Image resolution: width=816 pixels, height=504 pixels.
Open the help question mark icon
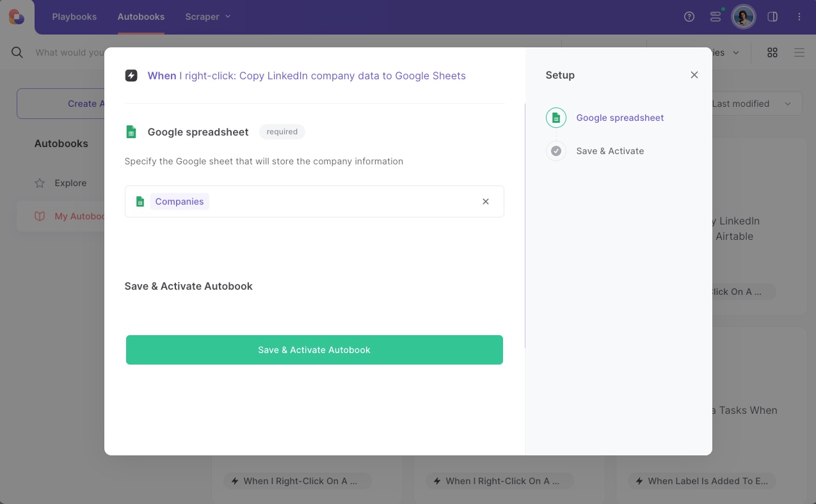[689, 17]
